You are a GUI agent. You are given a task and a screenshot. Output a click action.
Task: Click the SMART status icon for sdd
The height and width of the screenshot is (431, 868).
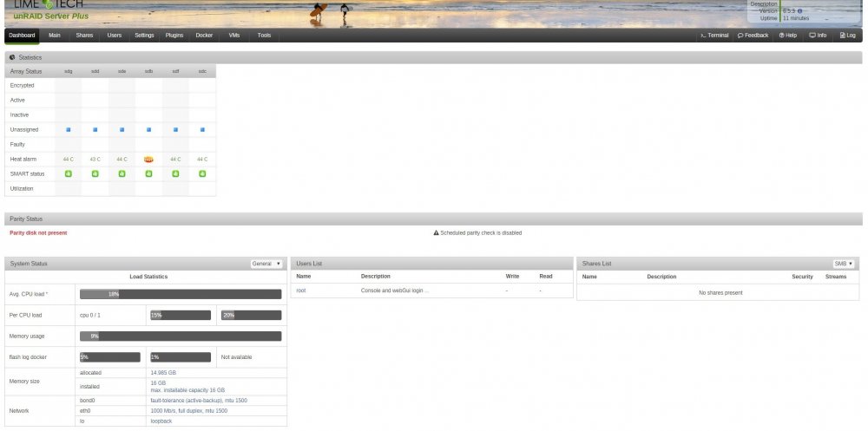tap(95, 173)
